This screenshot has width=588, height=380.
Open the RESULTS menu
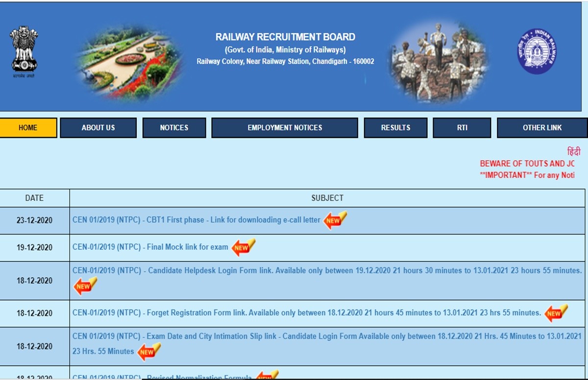[x=395, y=128]
